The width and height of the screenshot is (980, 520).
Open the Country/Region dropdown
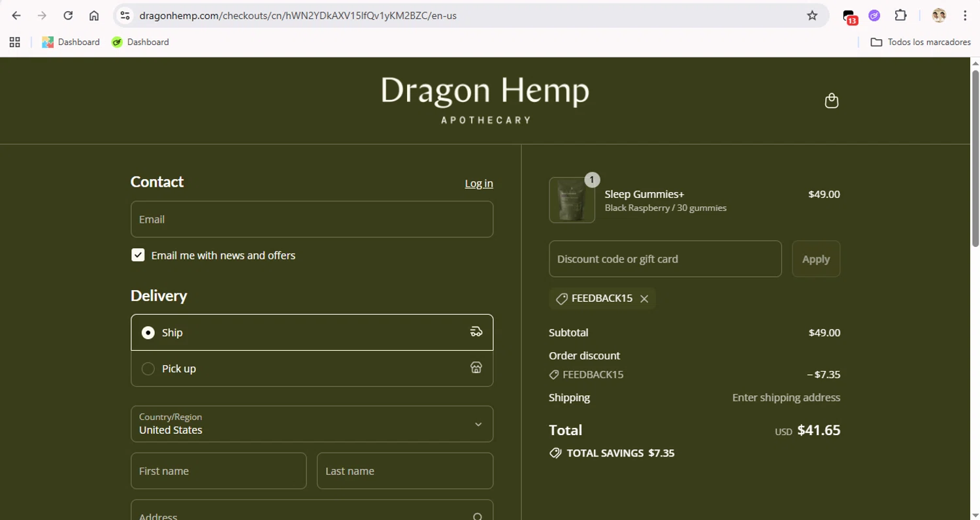(312, 424)
